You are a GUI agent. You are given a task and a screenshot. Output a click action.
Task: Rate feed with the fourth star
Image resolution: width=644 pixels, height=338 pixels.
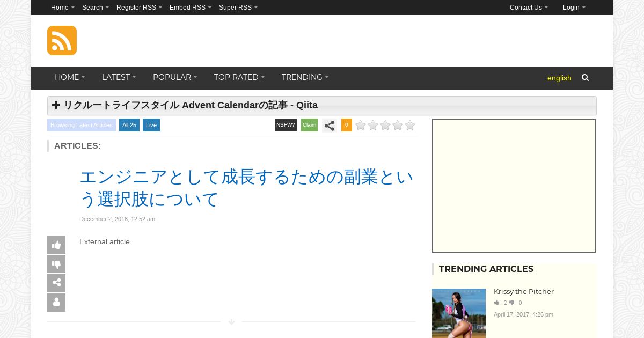(x=398, y=126)
